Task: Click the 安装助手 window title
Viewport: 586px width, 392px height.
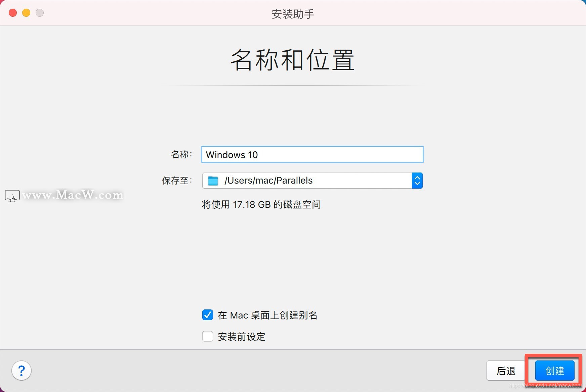Action: (x=293, y=14)
